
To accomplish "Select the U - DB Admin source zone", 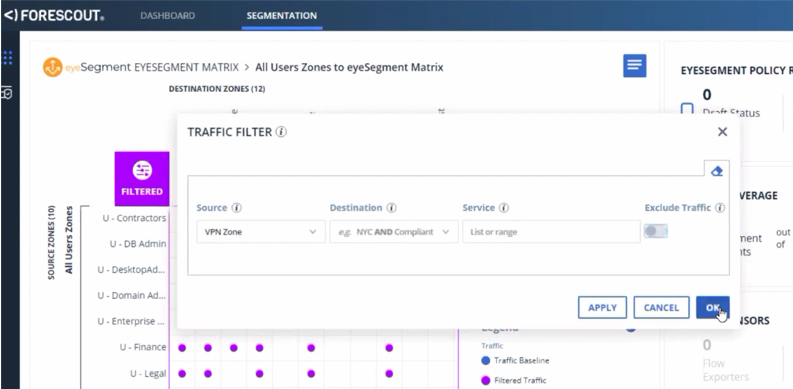I will [138, 244].
